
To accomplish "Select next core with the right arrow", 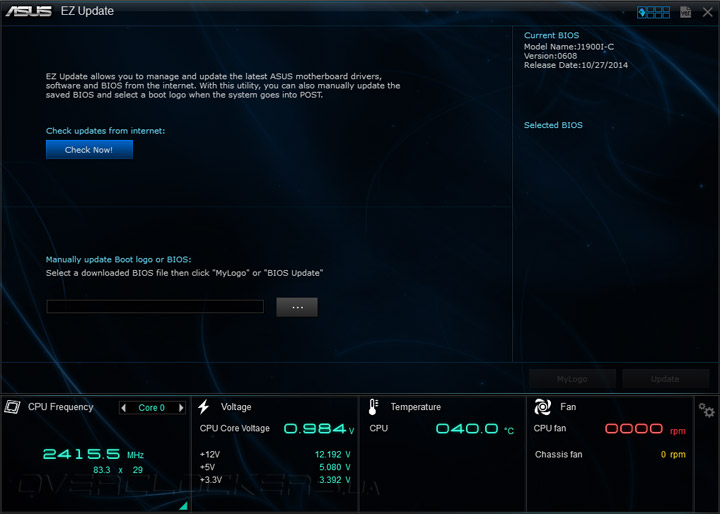I will point(181,407).
